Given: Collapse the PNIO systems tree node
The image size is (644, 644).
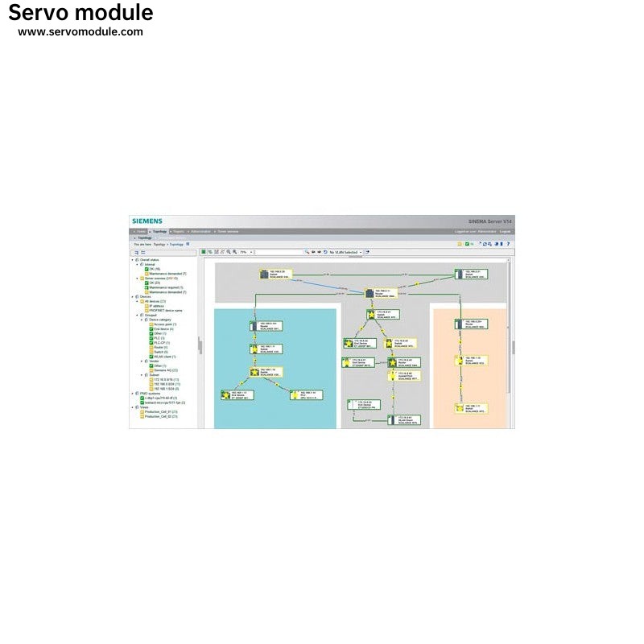Looking at the screenshot, I should [133, 394].
